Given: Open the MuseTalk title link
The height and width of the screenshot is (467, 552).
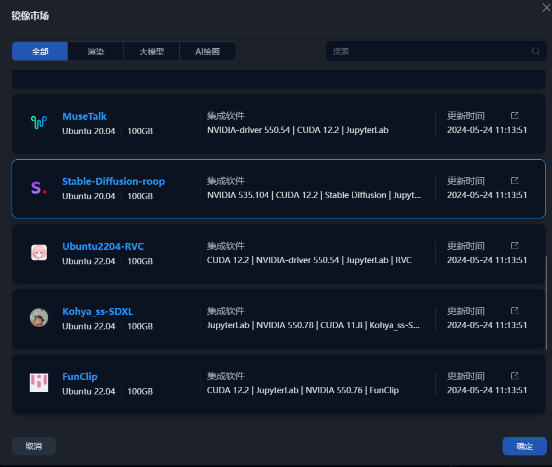Looking at the screenshot, I should [84, 116].
